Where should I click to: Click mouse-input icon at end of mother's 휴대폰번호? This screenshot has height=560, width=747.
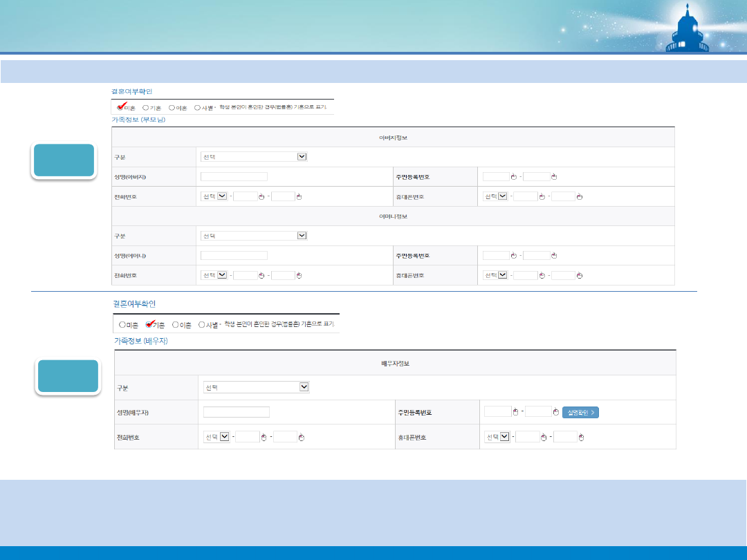pyautogui.click(x=580, y=276)
